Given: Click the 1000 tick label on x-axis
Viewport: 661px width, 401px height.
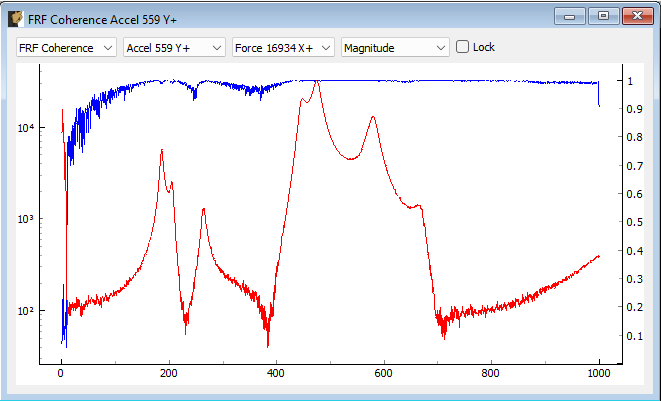Looking at the screenshot, I should [x=598, y=374].
